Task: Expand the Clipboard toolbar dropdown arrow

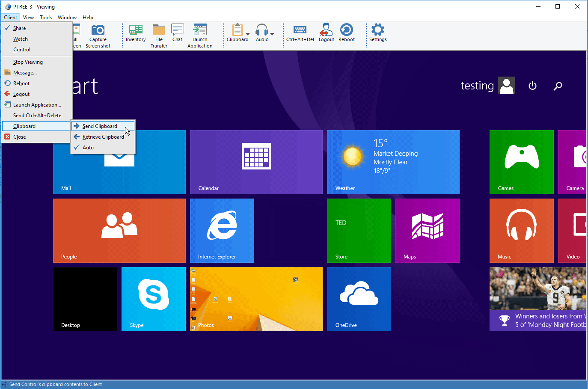Action: pos(248,34)
